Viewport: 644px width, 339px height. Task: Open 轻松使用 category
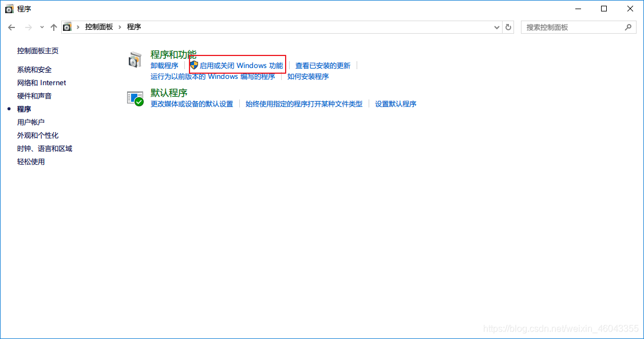click(x=31, y=162)
